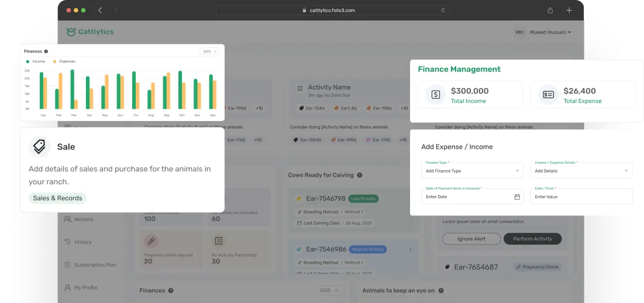The height and width of the screenshot is (303, 644).
Task: Click the Ignore Alert button
Action: [471, 239]
